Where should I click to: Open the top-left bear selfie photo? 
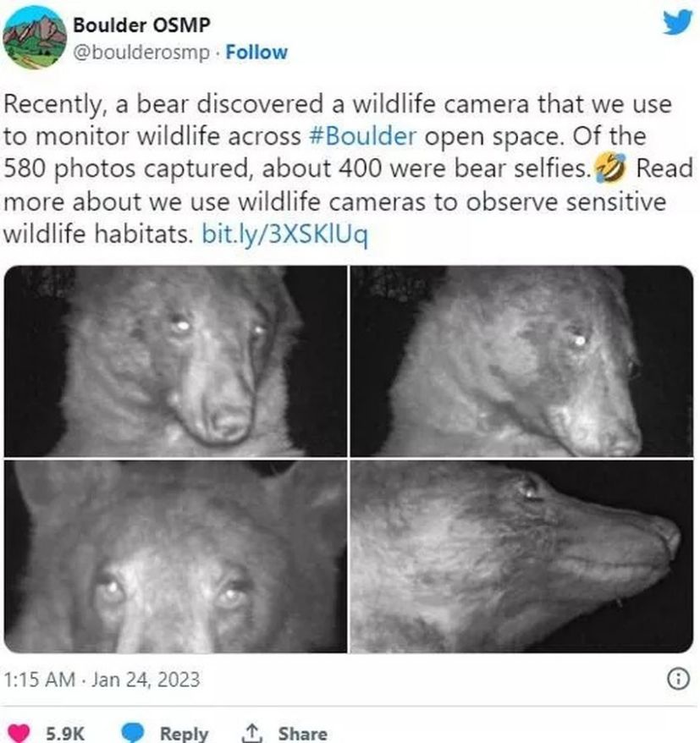(175, 361)
